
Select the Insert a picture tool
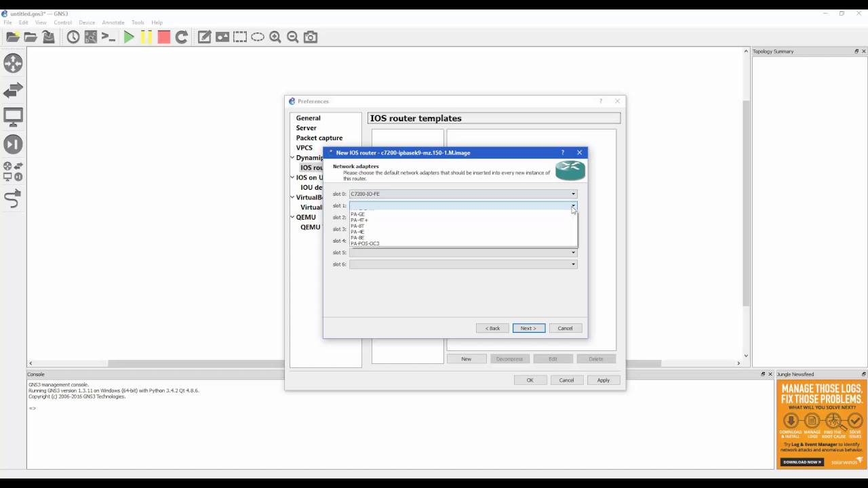point(222,37)
